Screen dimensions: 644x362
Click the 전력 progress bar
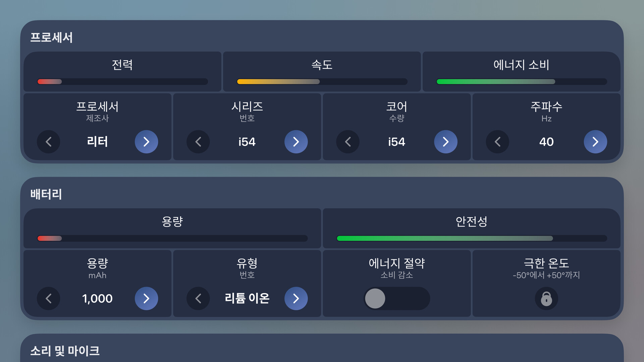pos(122,81)
